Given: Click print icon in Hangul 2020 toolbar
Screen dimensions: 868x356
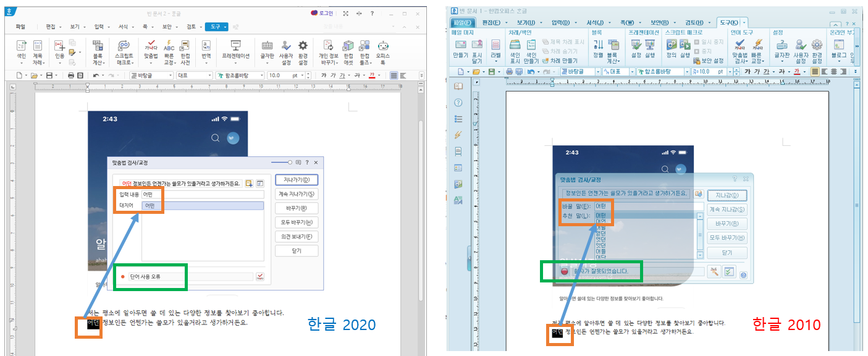Looking at the screenshot, I should click(x=71, y=75).
